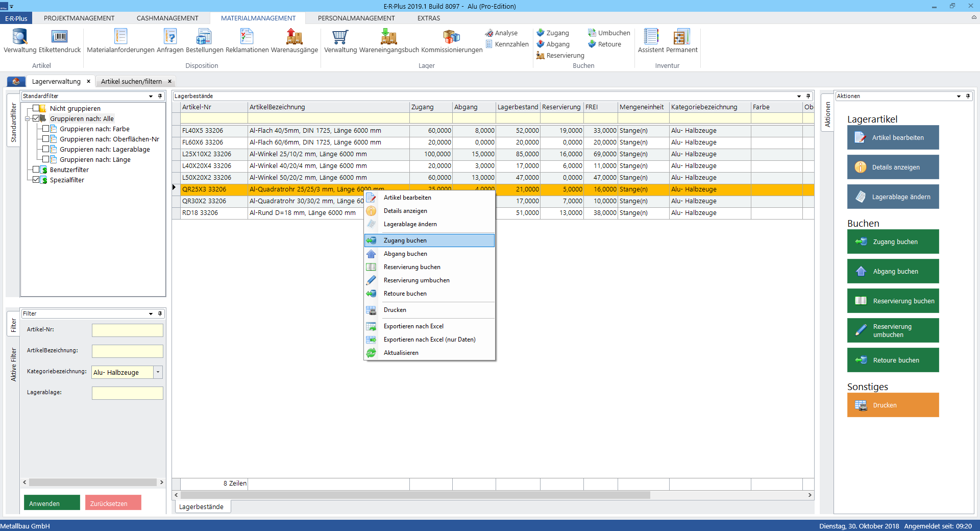Screen dimensions: 980x531
Task: Click the home tab icon left of Lagerverwaltung
Action: pos(16,81)
